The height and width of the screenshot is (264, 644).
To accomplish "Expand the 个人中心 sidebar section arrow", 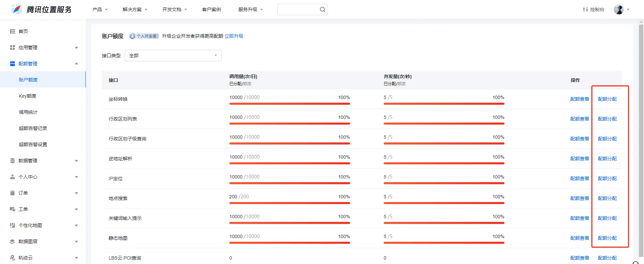I will click(76, 177).
